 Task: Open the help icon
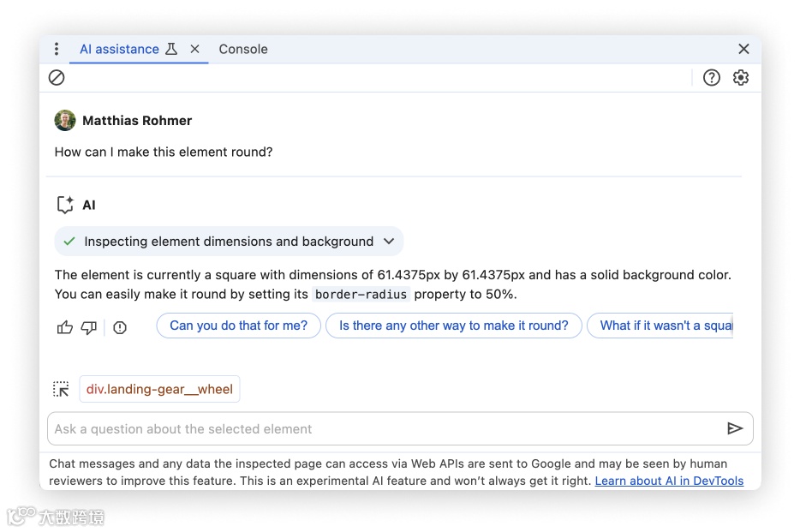tap(712, 78)
